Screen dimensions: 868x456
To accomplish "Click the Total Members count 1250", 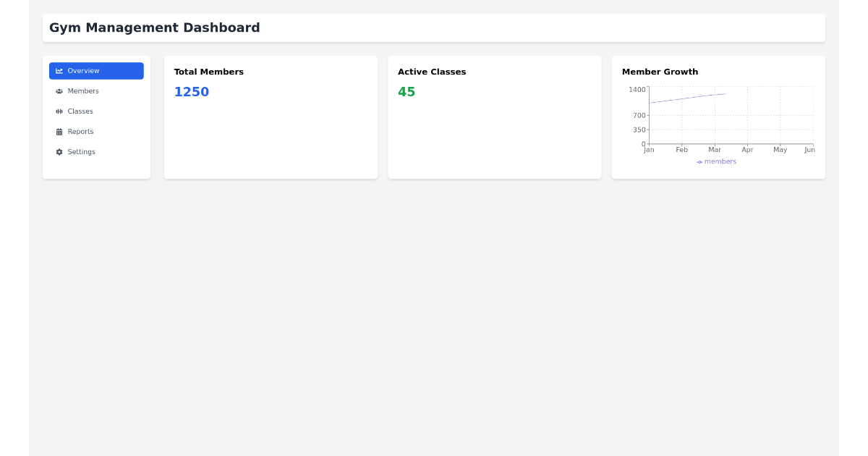I will pyautogui.click(x=191, y=91).
